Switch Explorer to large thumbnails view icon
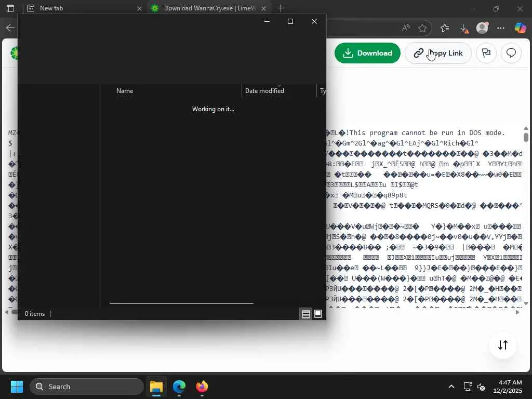Screen dimensions: 532x399 pos(318,314)
